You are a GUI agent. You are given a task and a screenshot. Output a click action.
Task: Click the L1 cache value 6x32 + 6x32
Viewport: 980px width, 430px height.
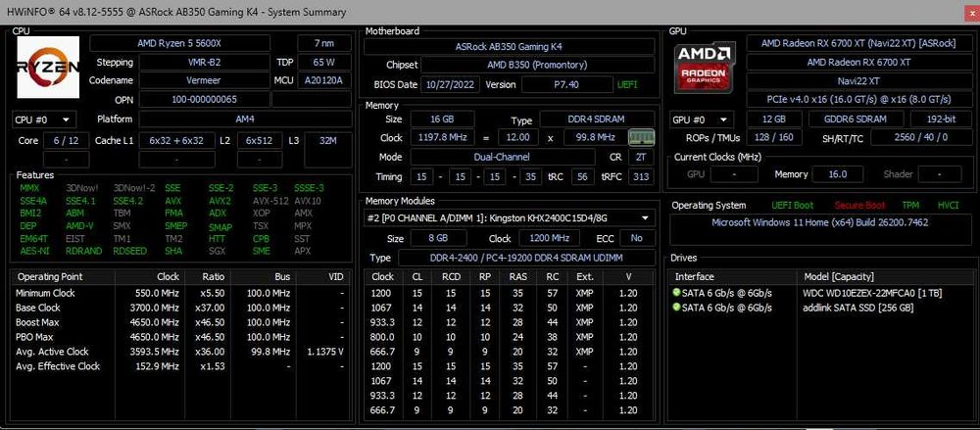(x=176, y=141)
